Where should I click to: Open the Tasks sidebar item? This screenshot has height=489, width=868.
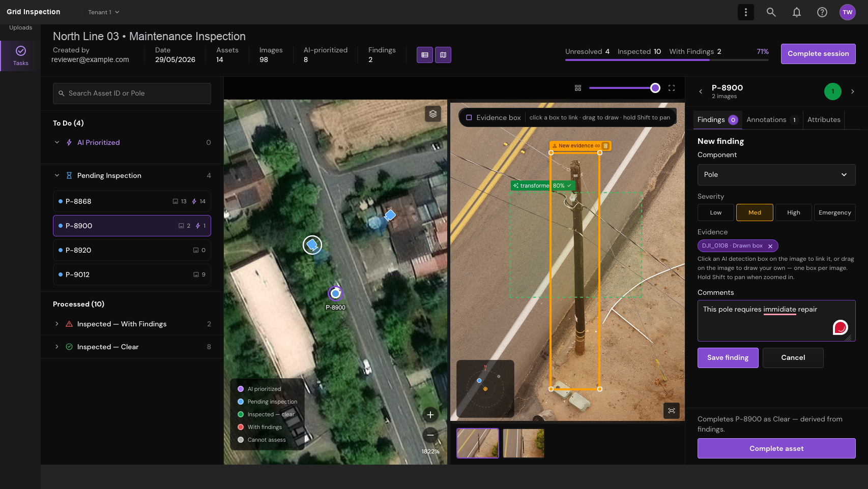(20, 55)
